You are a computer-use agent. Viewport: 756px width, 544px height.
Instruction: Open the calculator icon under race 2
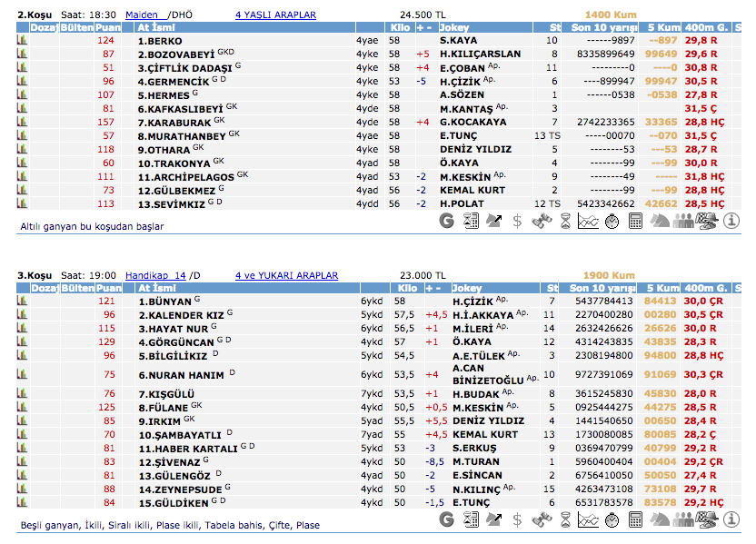click(635, 221)
